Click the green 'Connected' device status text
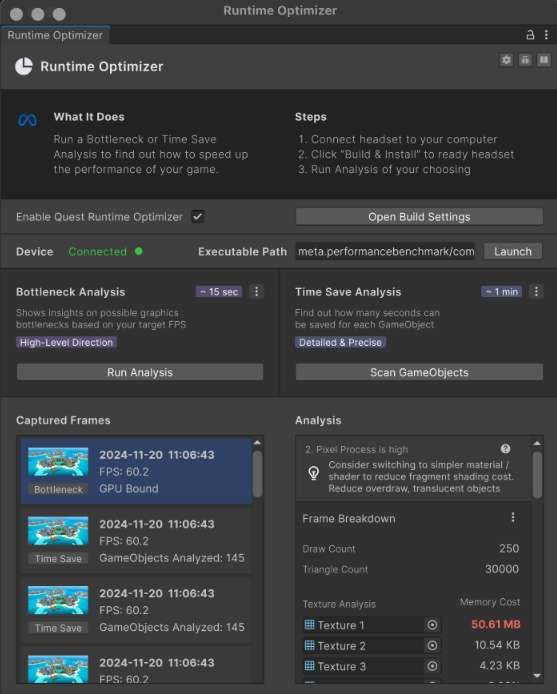This screenshot has width=557, height=694. pos(97,251)
